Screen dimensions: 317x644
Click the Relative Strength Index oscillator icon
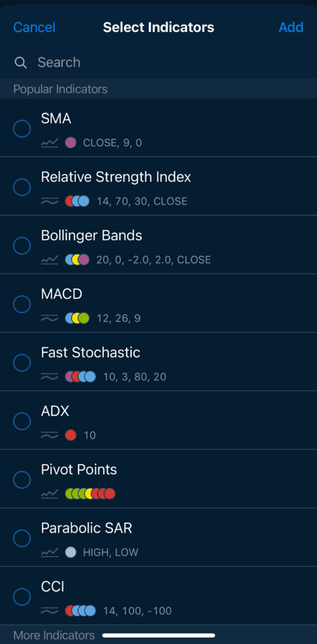pos(49,201)
